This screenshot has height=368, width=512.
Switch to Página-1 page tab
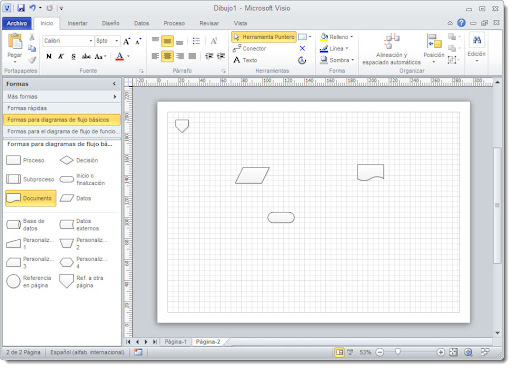click(175, 342)
